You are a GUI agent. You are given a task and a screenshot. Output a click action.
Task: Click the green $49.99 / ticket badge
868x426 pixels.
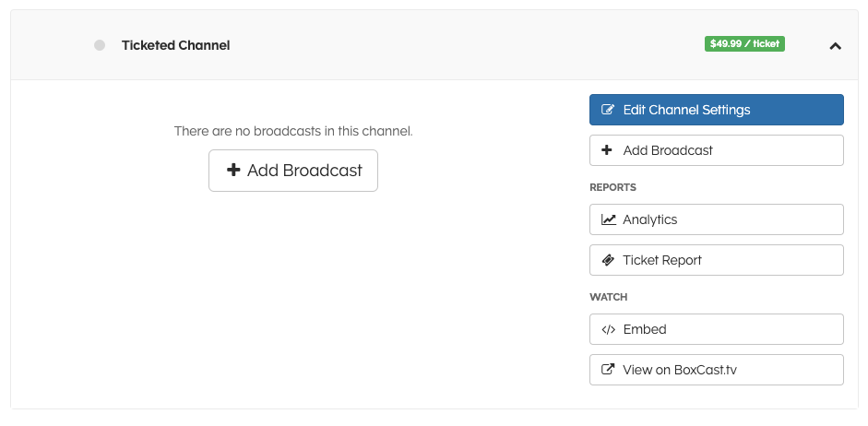[x=744, y=43]
